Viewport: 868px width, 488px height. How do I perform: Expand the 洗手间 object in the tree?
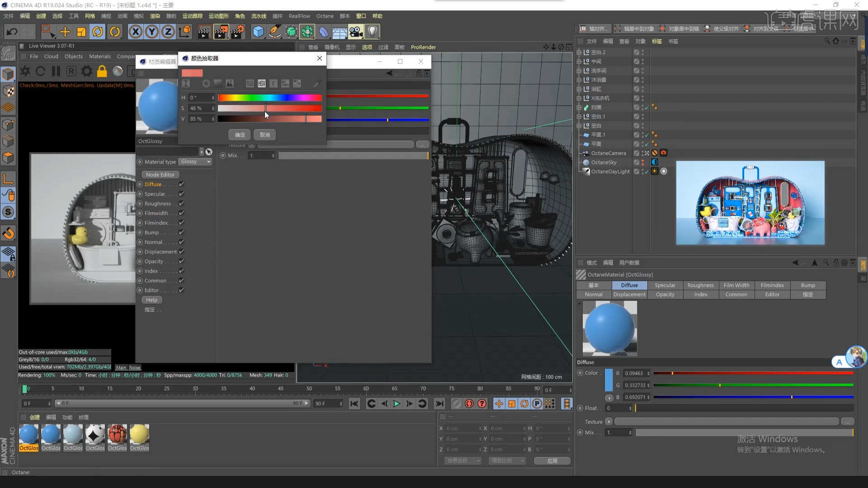pos(579,70)
